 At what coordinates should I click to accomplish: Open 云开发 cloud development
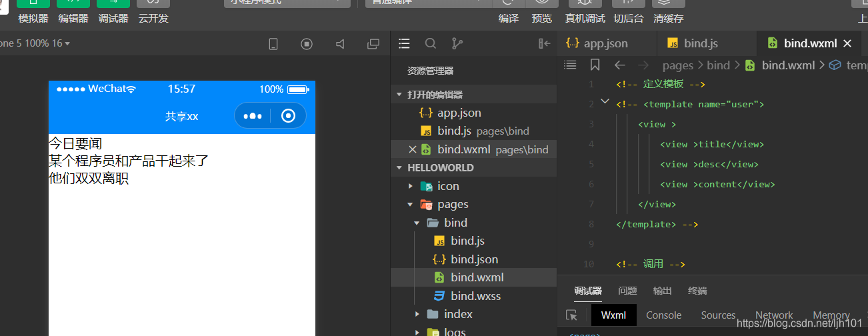coord(153,18)
